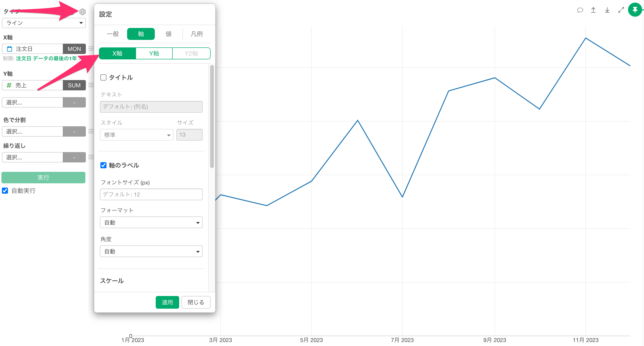
Task: Expand the 角度 dropdown
Action: pos(151,251)
